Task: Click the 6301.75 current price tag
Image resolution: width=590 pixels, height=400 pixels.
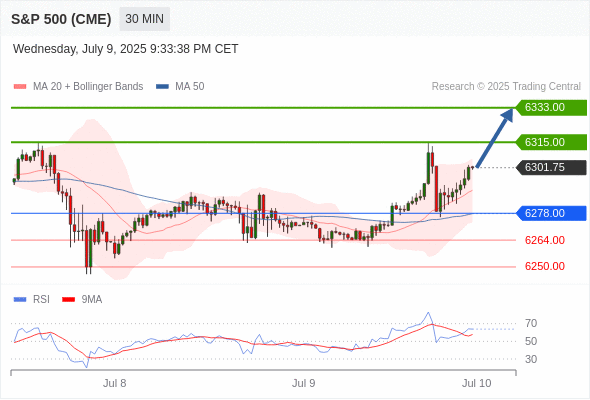Action: click(x=550, y=167)
